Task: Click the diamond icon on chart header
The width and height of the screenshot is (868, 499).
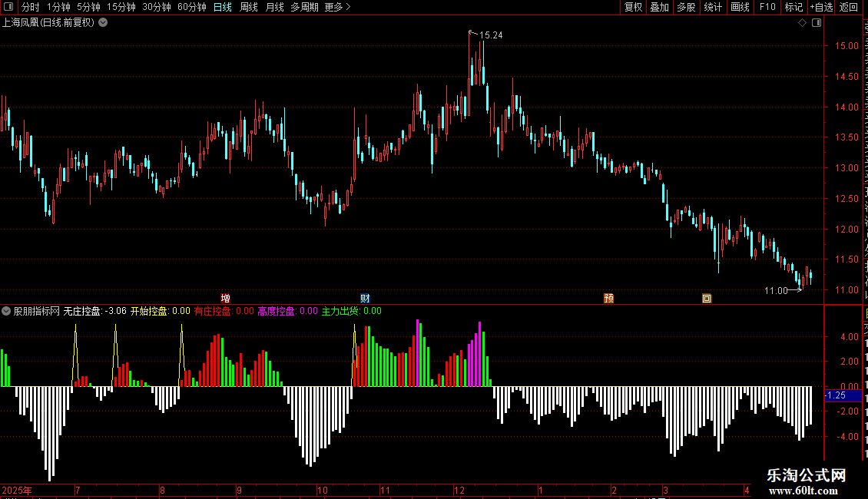Action: pyautogui.click(x=802, y=23)
